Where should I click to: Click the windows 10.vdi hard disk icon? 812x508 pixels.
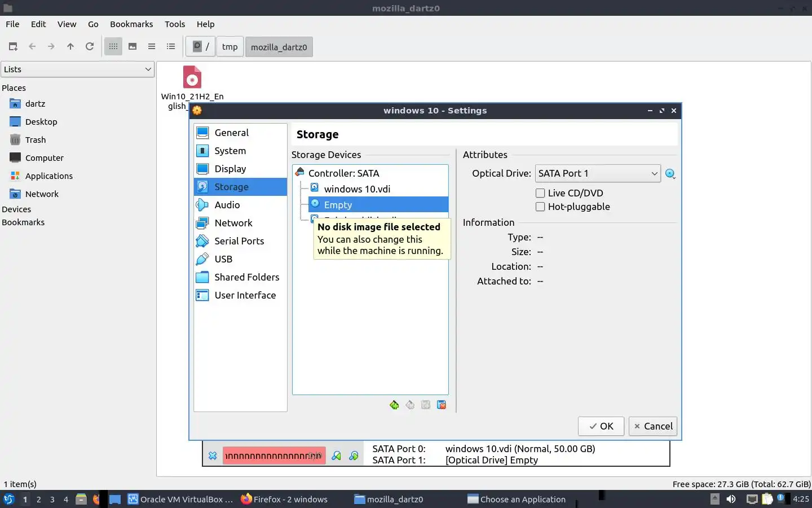coord(315,188)
